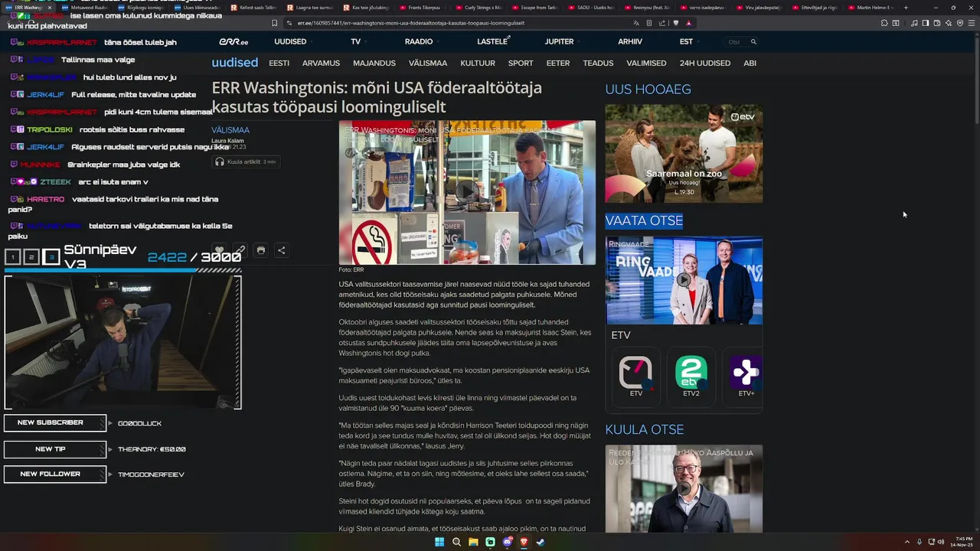
Task: Click the Brave browser taskbar icon
Action: click(524, 542)
